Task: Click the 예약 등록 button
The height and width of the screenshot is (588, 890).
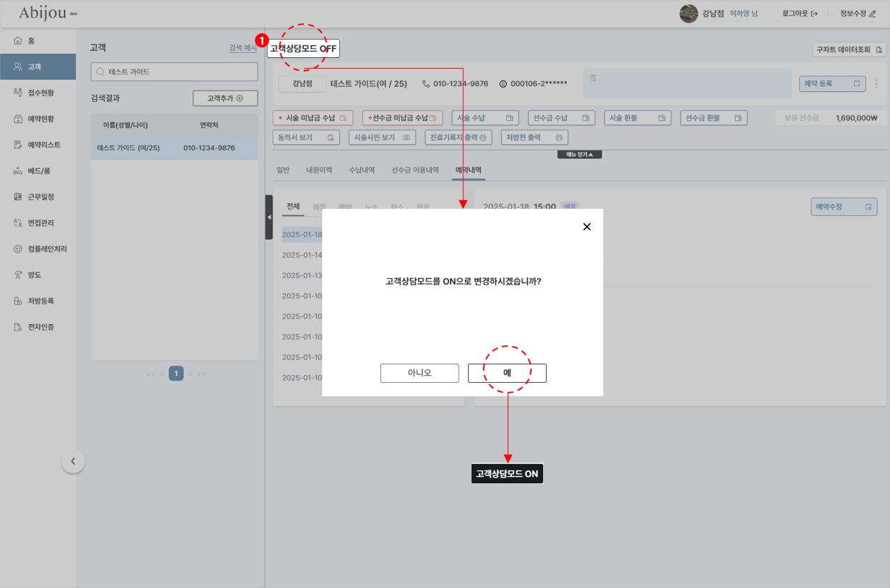Action: pos(832,83)
